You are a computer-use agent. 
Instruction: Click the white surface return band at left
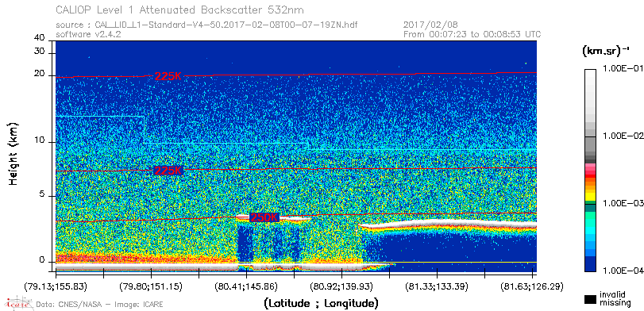pyautogui.click(x=147, y=267)
